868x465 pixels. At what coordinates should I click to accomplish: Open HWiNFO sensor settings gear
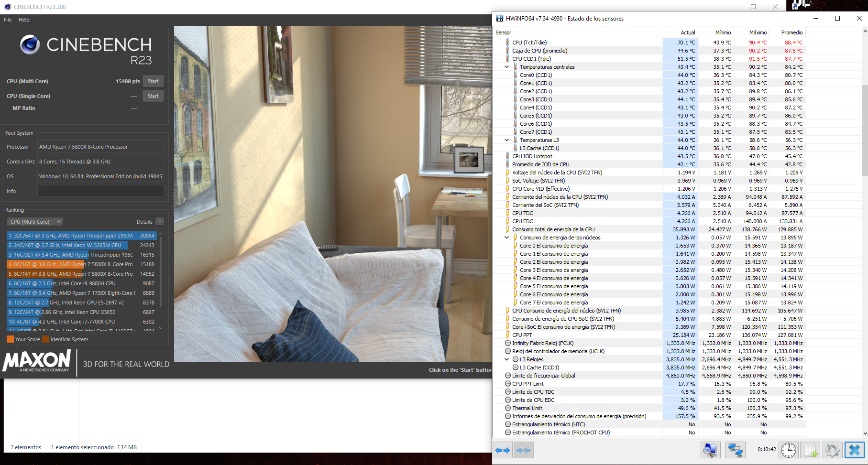pos(832,450)
